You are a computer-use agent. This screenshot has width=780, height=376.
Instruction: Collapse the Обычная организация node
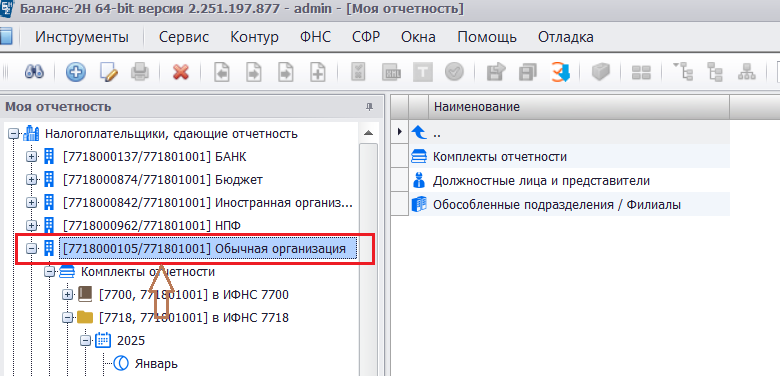31,249
